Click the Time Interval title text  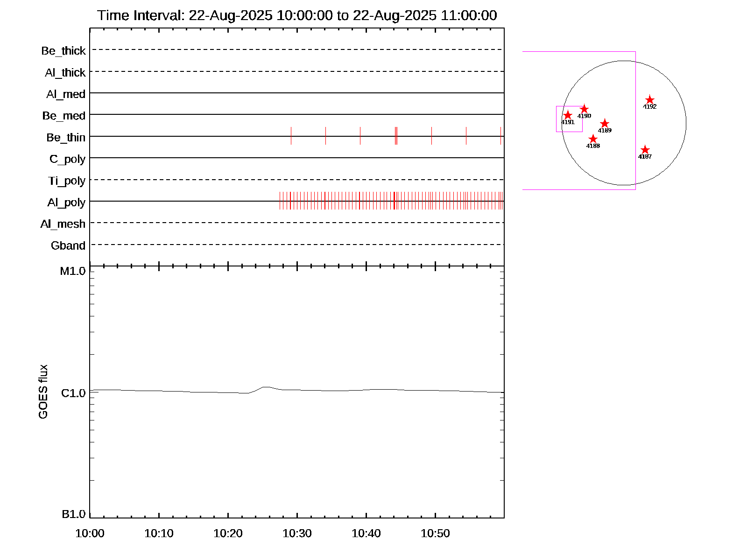coord(297,15)
